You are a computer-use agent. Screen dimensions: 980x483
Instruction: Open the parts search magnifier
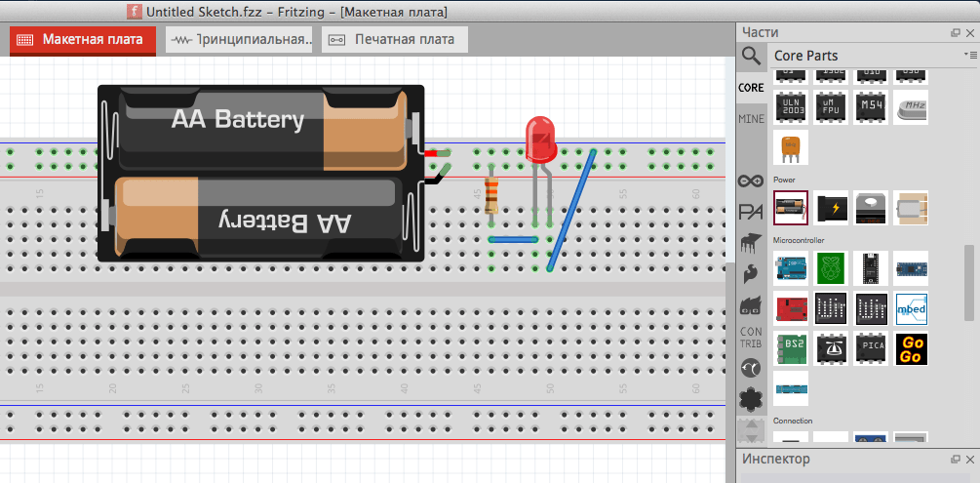coord(750,56)
